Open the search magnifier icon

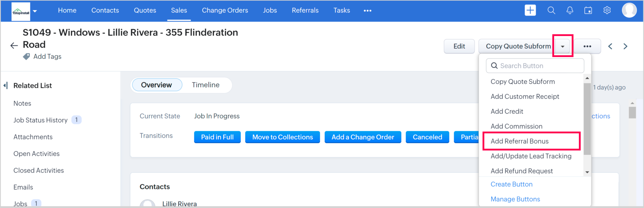click(x=551, y=10)
